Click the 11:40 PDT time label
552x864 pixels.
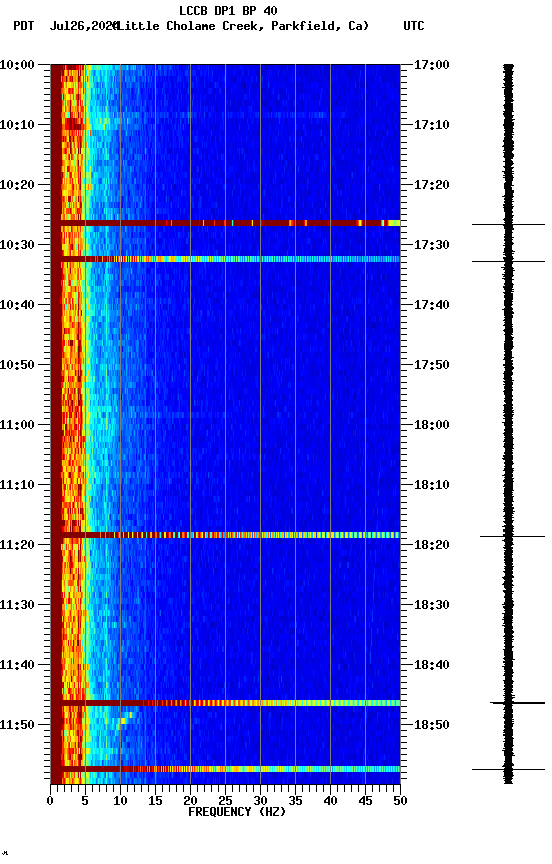(17, 666)
